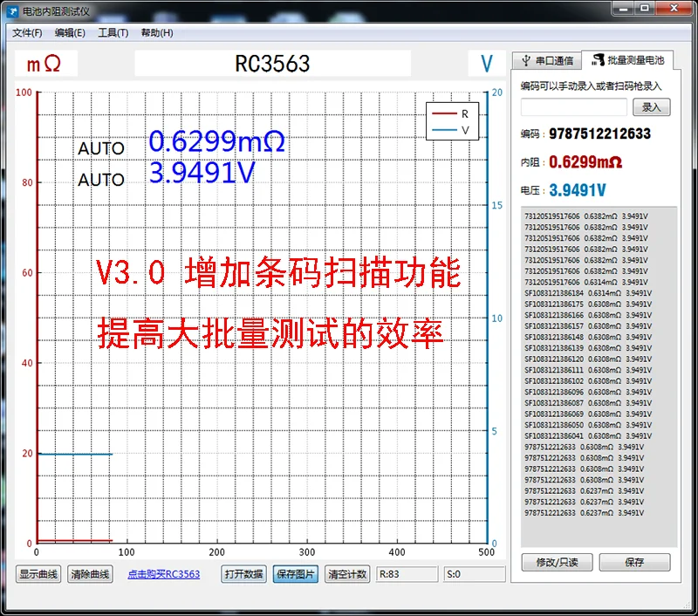Switch to the 串口通信 tab

coord(547,60)
